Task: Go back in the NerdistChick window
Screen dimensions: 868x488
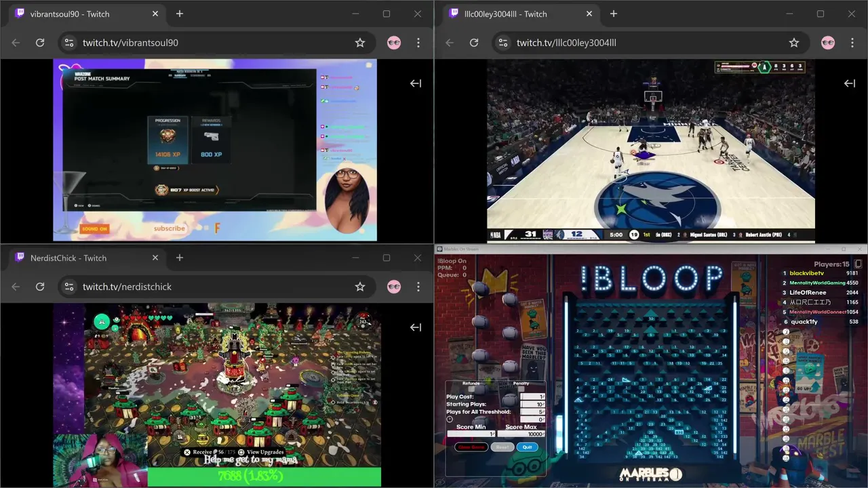Action: point(16,287)
